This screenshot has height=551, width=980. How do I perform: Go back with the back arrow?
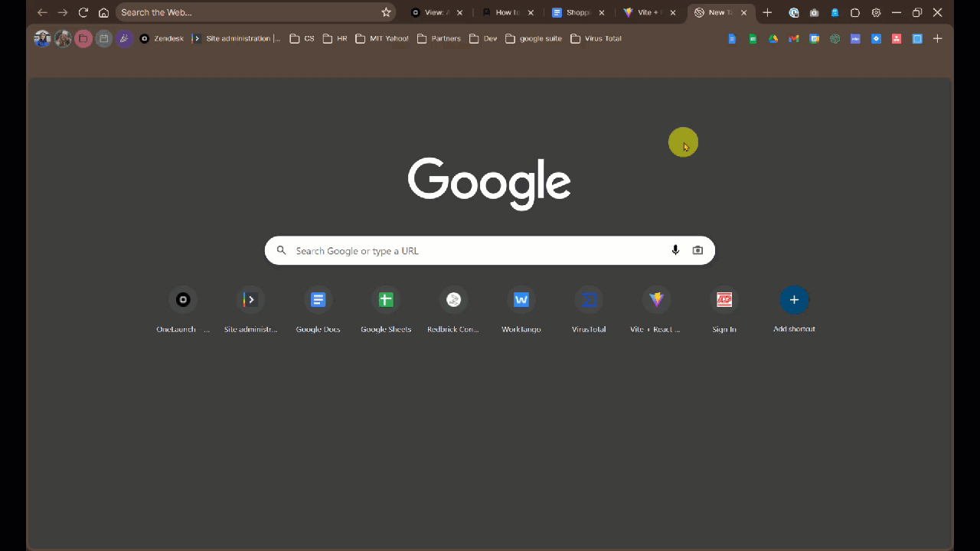tap(42, 12)
